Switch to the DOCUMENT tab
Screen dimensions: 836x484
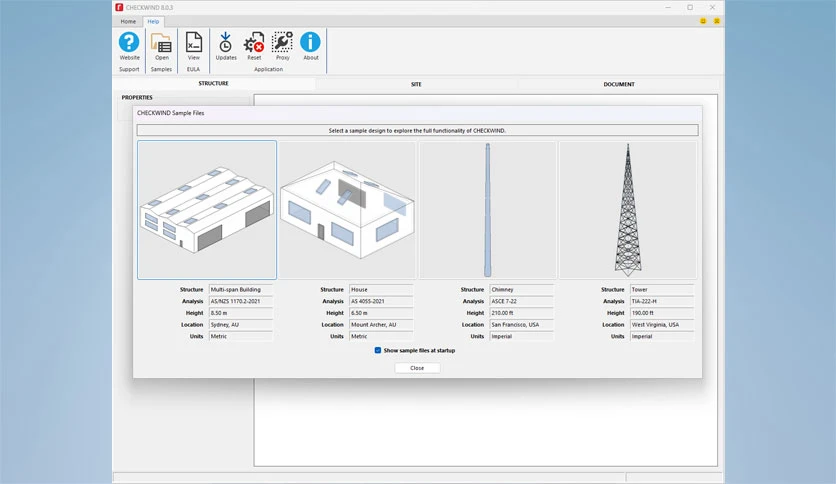618,84
